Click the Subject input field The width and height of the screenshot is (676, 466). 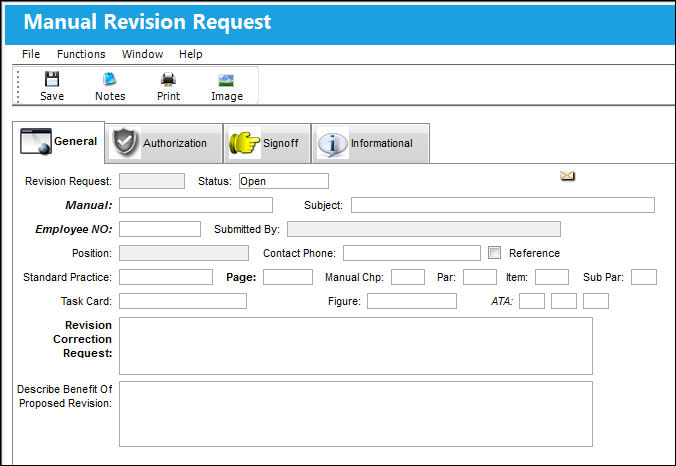pos(503,205)
